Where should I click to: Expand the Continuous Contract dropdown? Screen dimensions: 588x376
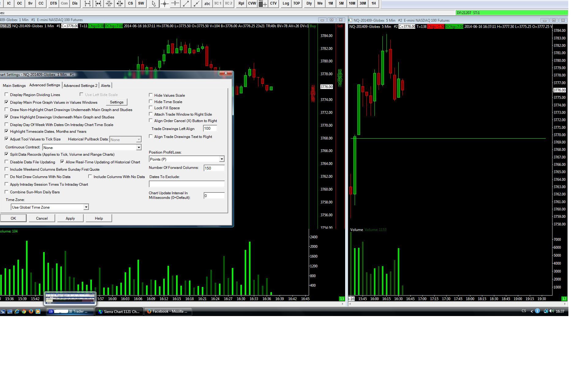(x=138, y=147)
